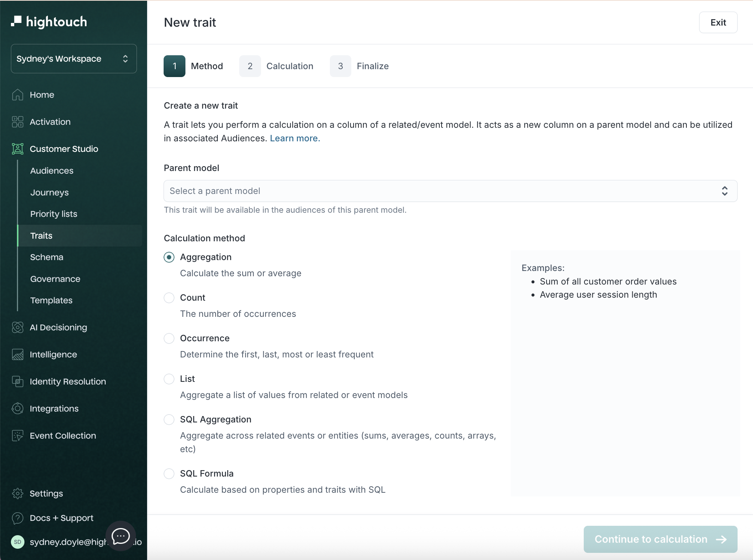Click the Intelligence chart icon
This screenshot has width=753, height=560.
[17, 354]
